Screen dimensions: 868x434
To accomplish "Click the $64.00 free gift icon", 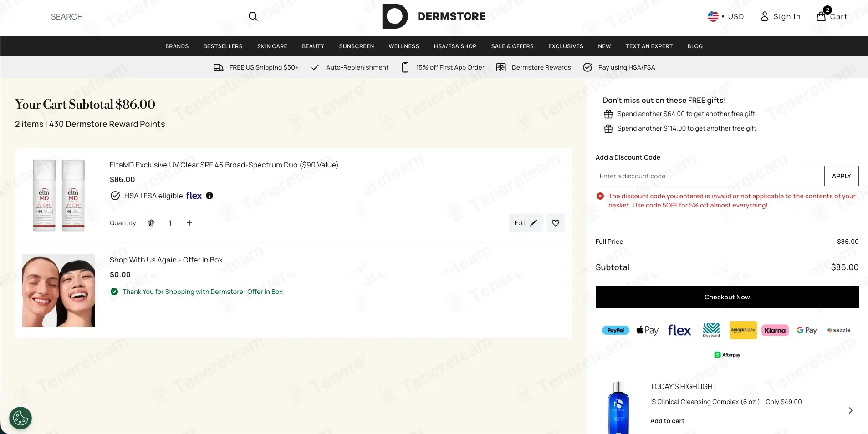I will coord(608,114).
